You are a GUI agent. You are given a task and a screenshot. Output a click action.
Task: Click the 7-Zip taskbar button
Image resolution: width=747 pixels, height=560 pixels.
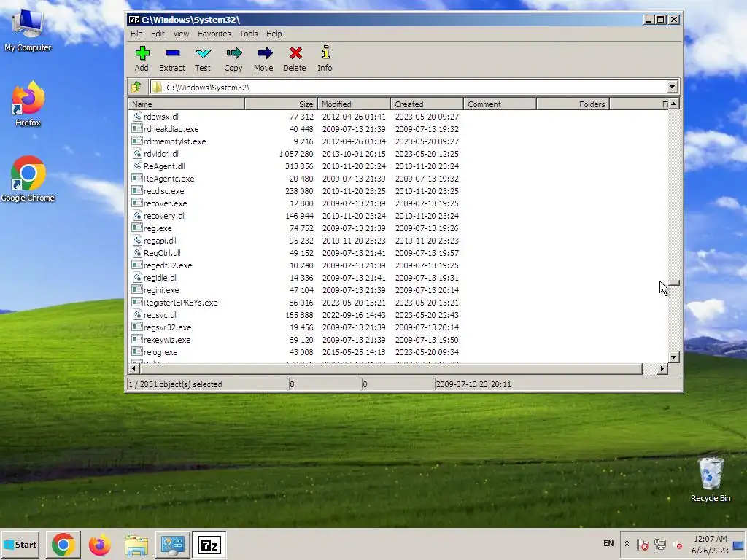pyautogui.click(x=209, y=544)
